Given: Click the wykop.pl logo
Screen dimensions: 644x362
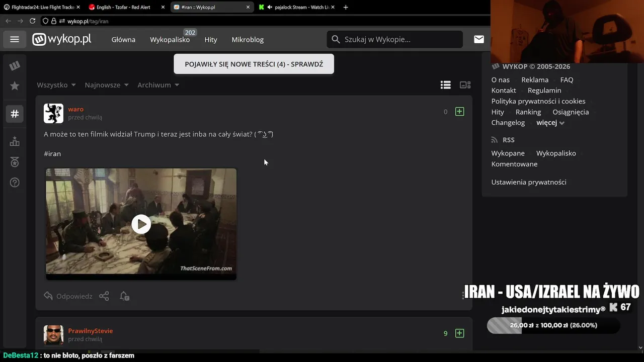Looking at the screenshot, I should (62, 39).
